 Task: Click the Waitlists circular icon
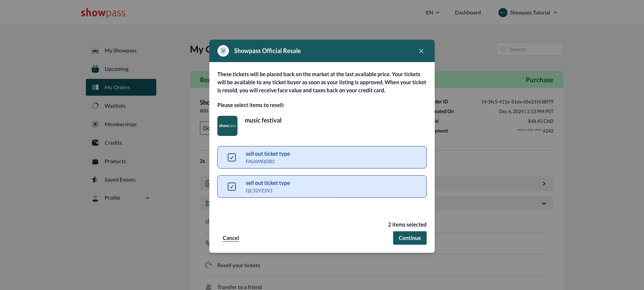click(95, 106)
